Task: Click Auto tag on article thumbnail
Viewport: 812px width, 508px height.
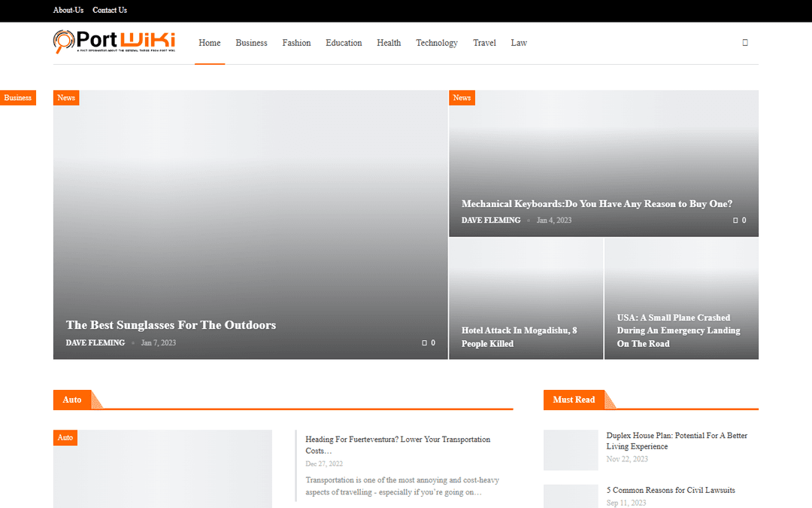Action: (65, 437)
